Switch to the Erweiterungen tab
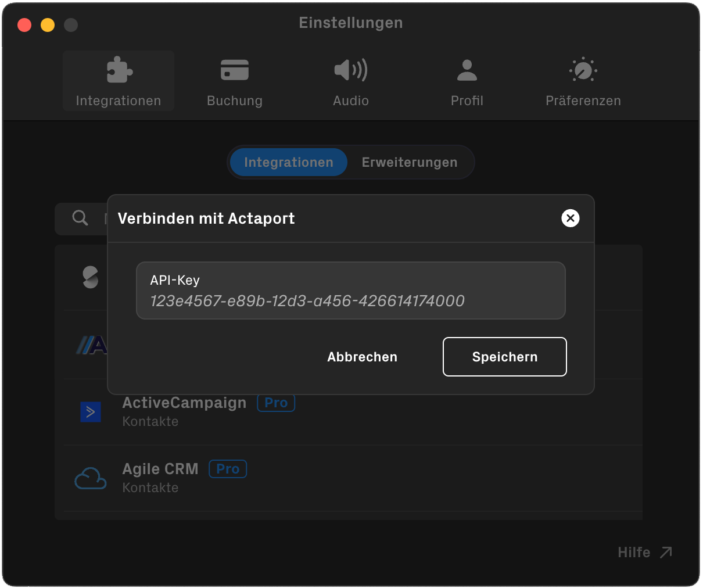Screen dimensions: 703x588 pos(410,162)
